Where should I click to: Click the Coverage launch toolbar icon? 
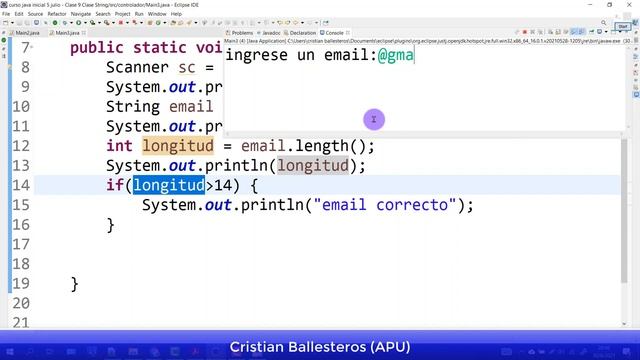pos(93,23)
